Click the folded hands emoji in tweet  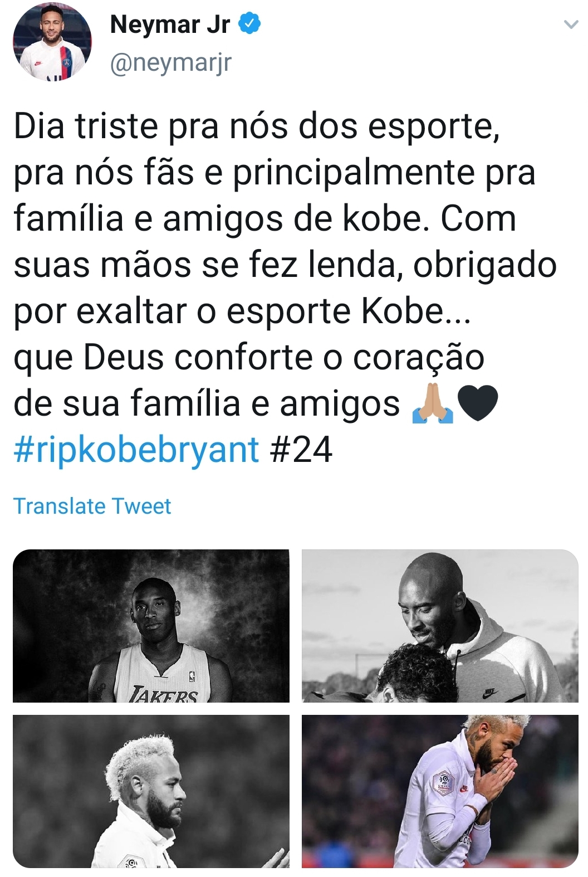[433, 404]
